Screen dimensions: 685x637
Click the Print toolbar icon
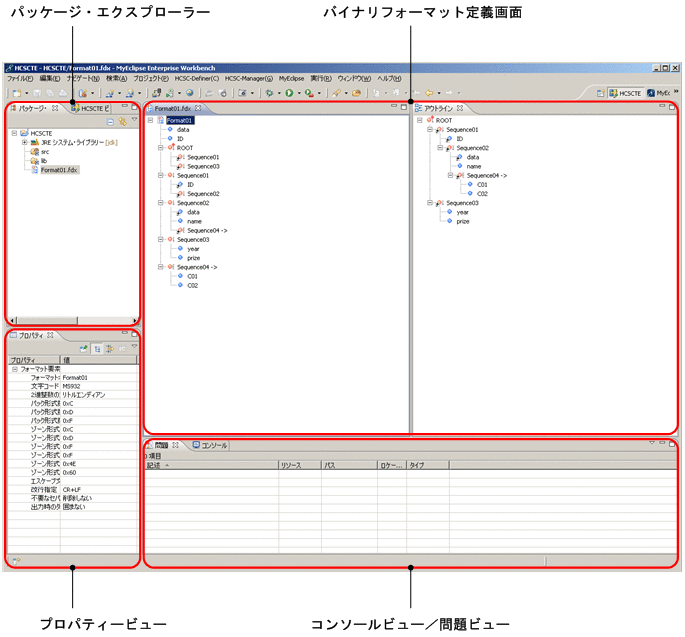(62, 93)
